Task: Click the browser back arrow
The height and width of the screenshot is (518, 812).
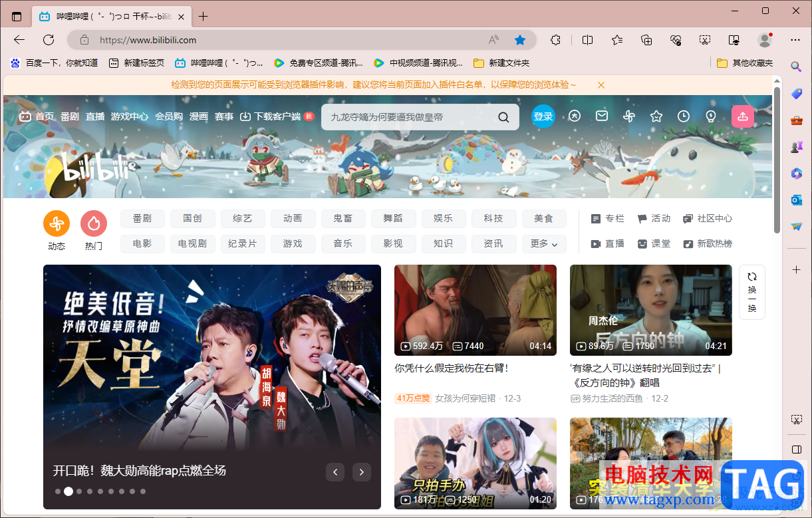Action: point(19,40)
